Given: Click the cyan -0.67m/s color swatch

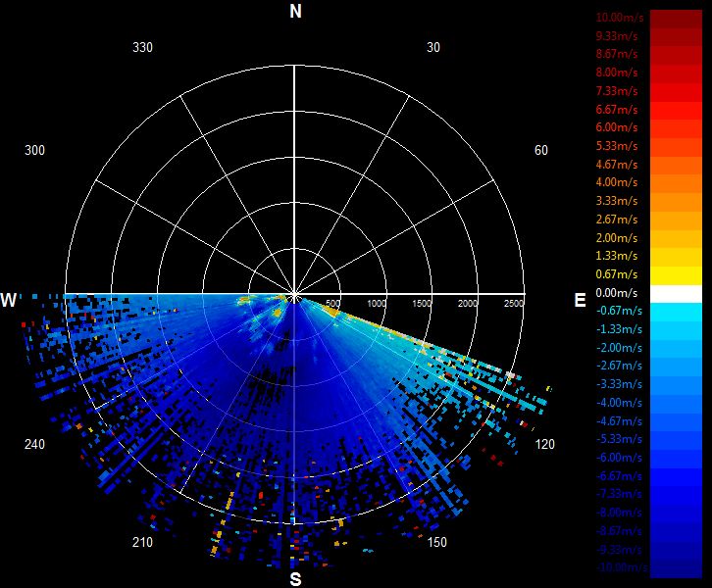Looking at the screenshot, I should pyautogui.click(x=676, y=313).
